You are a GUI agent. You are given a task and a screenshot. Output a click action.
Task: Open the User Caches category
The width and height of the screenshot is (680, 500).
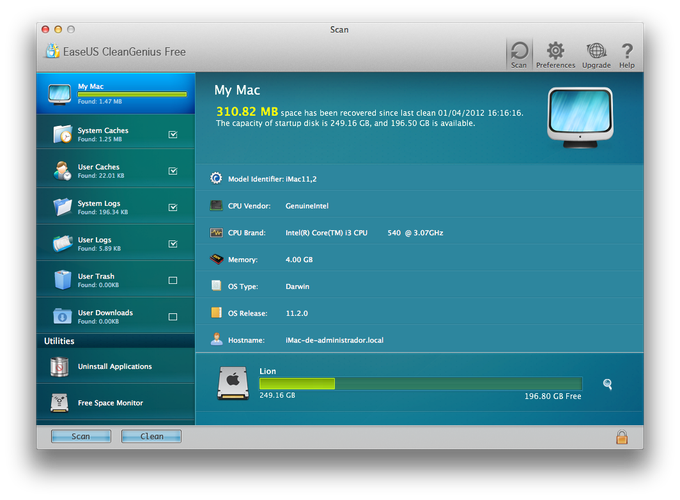pos(116,170)
